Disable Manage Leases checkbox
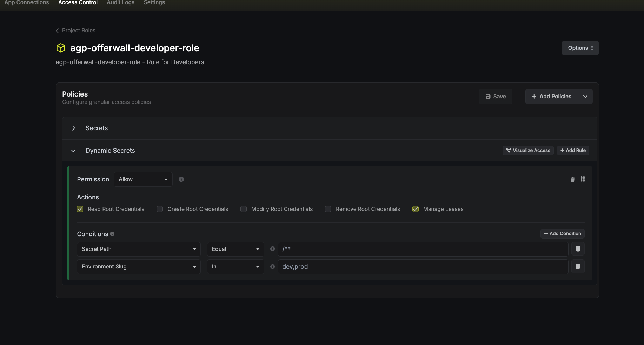This screenshot has height=345, width=644. coord(416,209)
